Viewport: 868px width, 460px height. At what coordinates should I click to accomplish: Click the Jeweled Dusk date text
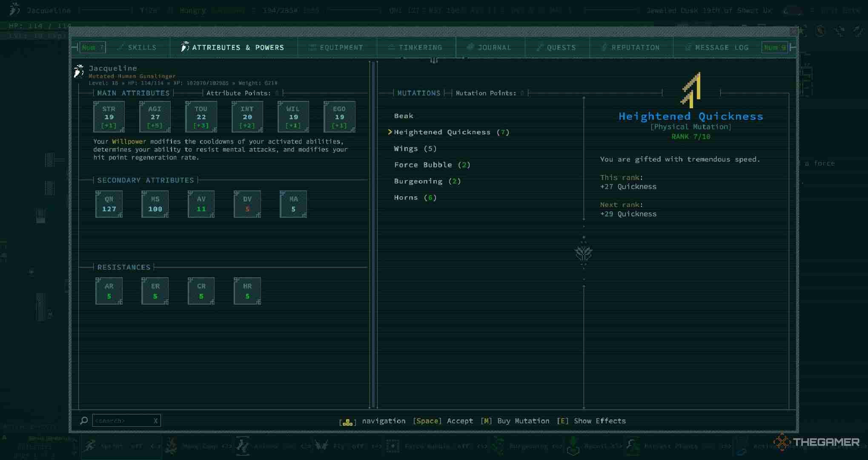coord(709,10)
